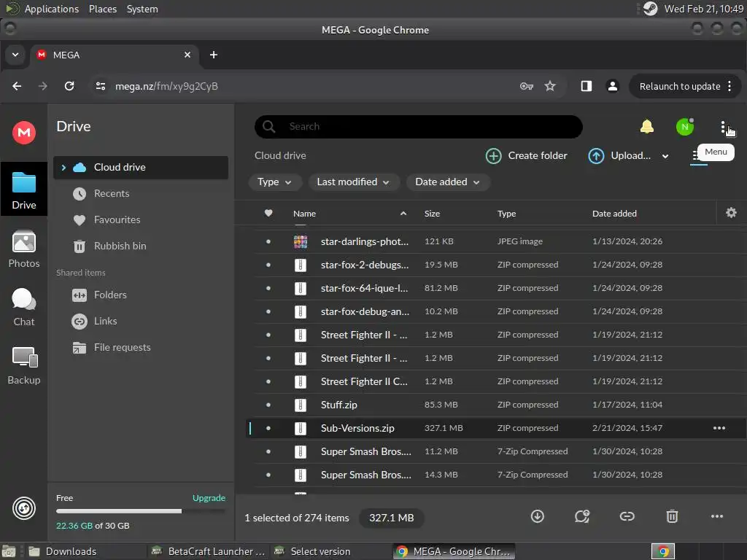747x560 pixels.
Task: Click the storage usage progress bar
Action: click(x=141, y=511)
